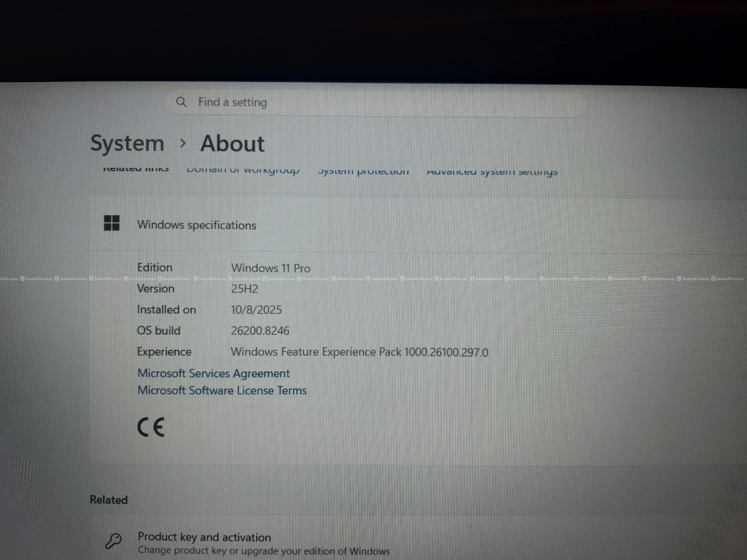Open the Microsoft Software License Terms link
The image size is (747, 560).
222,390
